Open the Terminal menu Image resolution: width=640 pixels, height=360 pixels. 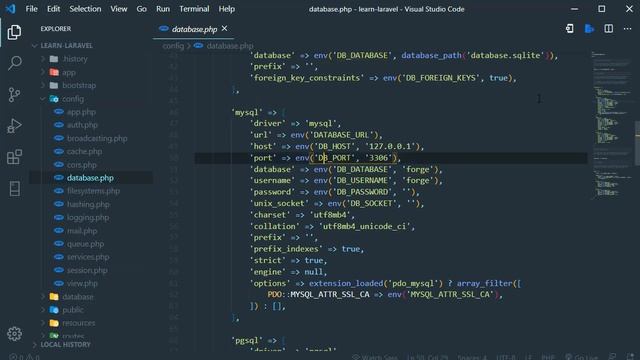point(194,9)
